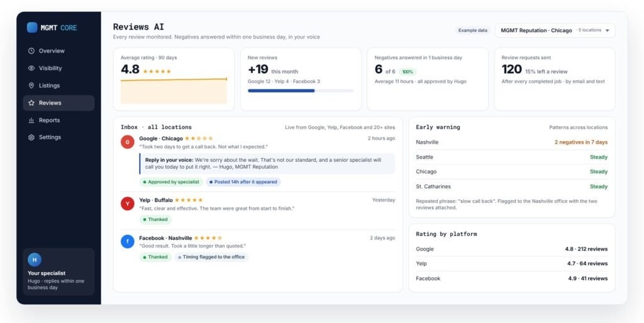The height and width of the screenshot is (323, 644).
Task: Click '4.7 · 64 reviews' value
Action: [587, 264]
